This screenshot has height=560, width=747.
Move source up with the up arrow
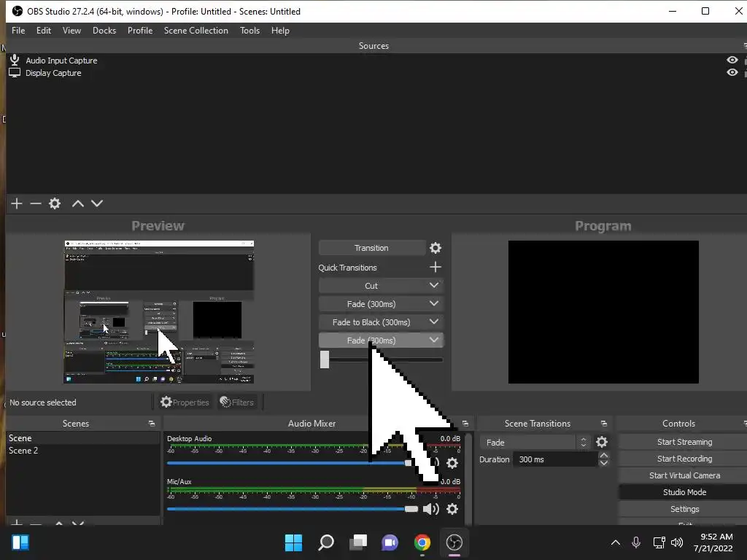point(77,204)
